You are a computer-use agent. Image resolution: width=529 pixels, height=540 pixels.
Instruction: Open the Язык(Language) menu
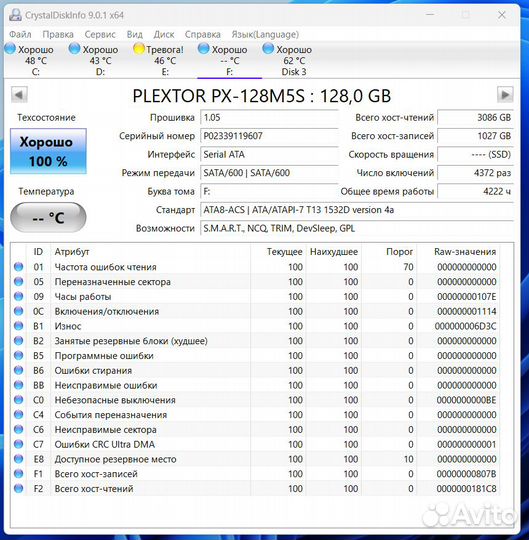point(265,34)
